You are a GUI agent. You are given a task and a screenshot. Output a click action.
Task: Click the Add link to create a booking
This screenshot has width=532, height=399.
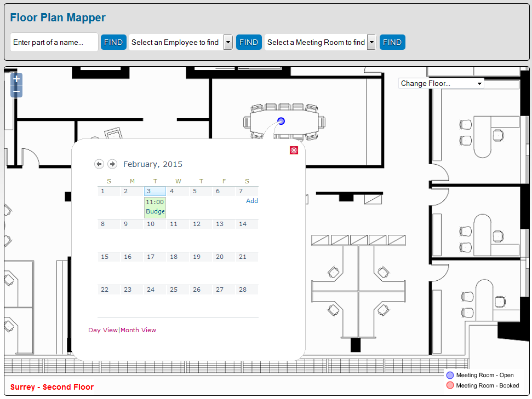click(251, 201)
